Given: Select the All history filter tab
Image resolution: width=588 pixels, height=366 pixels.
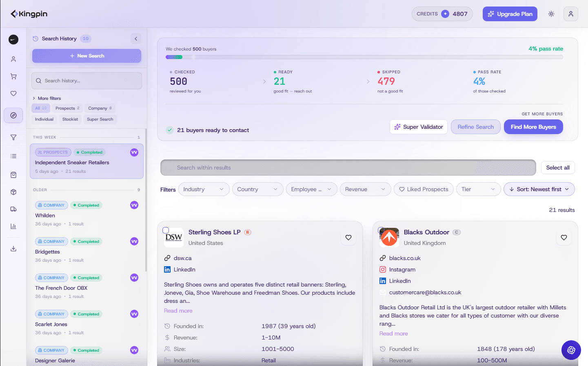Looking at the screenshot, I should [x=41, y=108].
